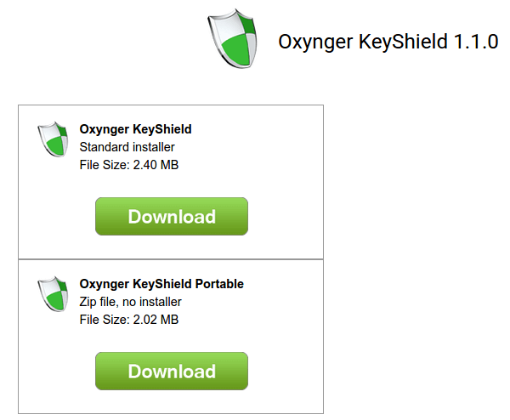This screenshot has width=510, height=420.
Task: Click the word 'installer' after 'Standard'
Action: coord(153,147)
